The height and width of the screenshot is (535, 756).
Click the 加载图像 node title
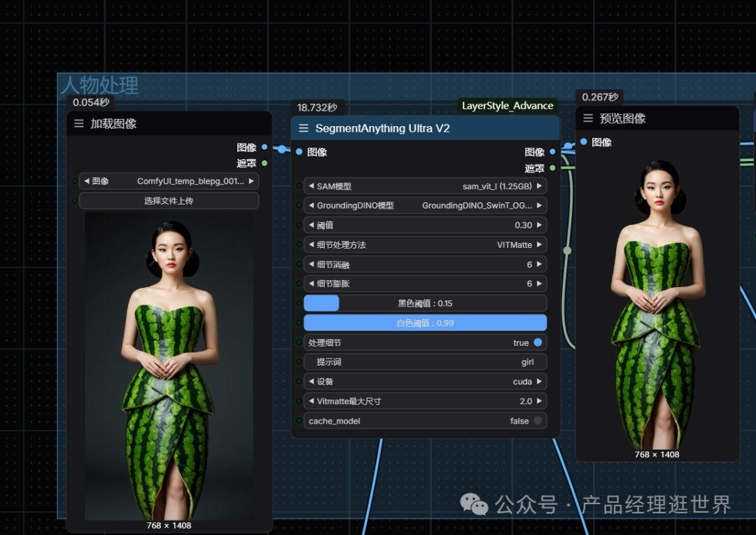pyautogui.click(x=113, y=123)
